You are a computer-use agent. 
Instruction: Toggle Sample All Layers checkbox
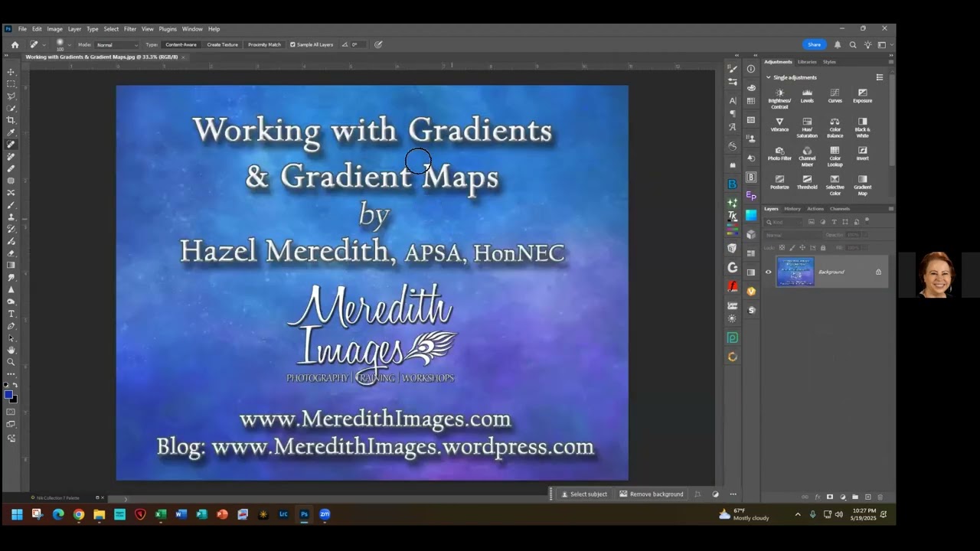click(292, 44)
